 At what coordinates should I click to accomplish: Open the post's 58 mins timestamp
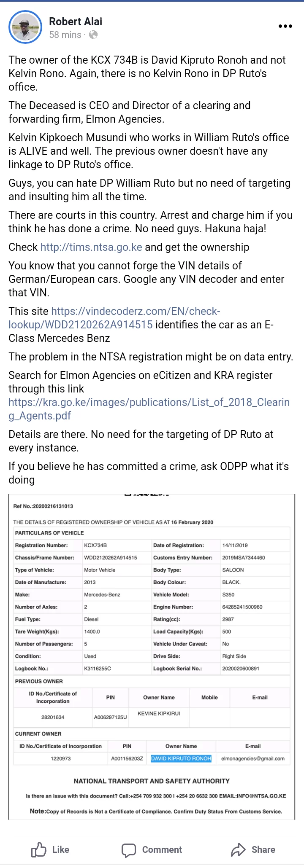pos(65,35)
